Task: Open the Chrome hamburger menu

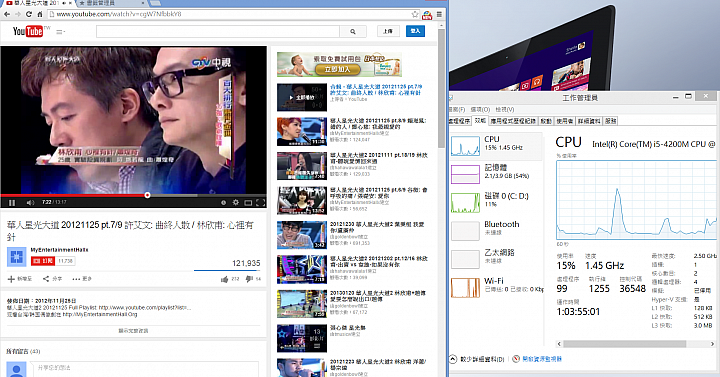Action: (439, 14)
